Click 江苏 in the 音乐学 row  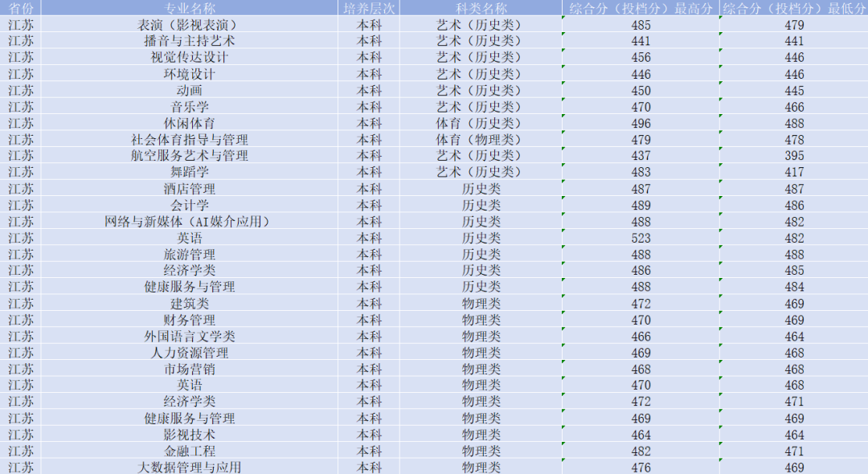tap(21, 107)
